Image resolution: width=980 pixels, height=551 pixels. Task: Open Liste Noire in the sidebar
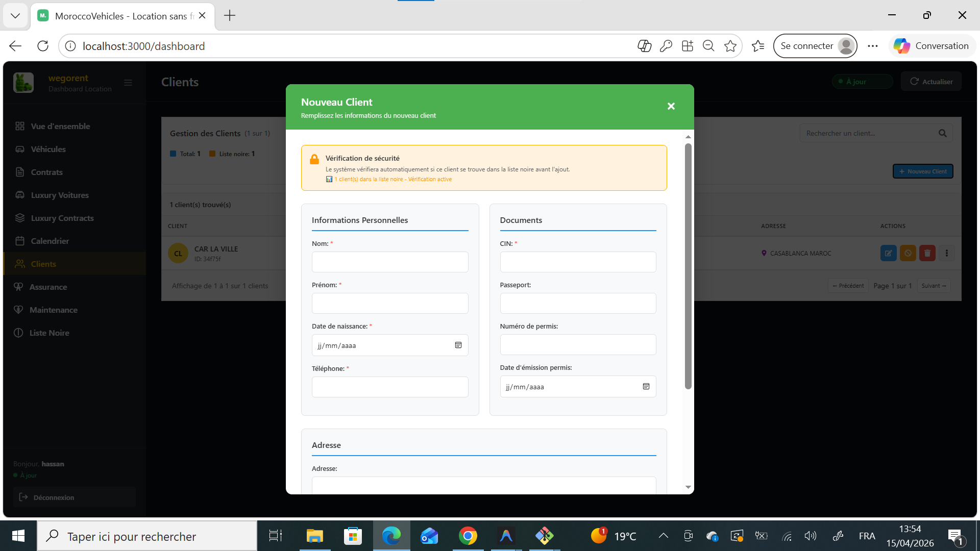pyautogui.click(x=49, y=333)
